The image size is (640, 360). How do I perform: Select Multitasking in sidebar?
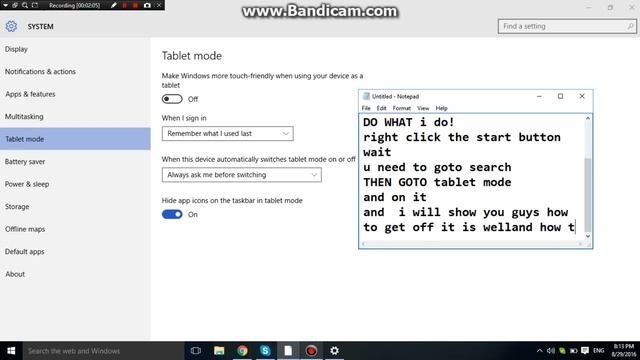tap(75, 116)
